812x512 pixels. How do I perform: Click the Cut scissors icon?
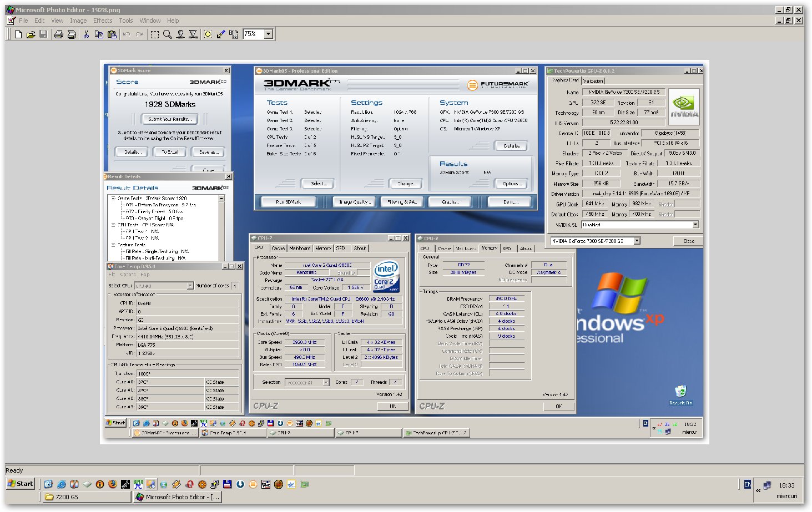pos(86,34)
